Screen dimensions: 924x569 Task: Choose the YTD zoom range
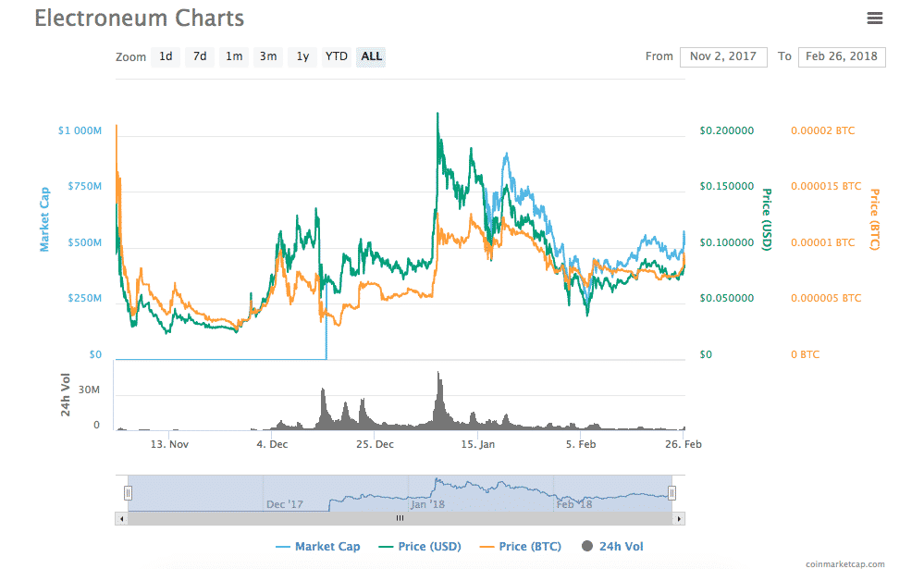coord(337,56)
